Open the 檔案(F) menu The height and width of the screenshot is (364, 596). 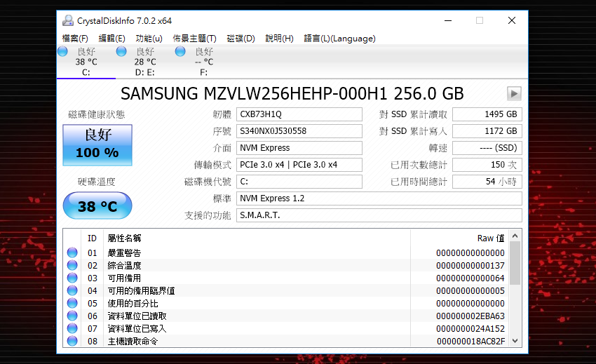point(75,39)
